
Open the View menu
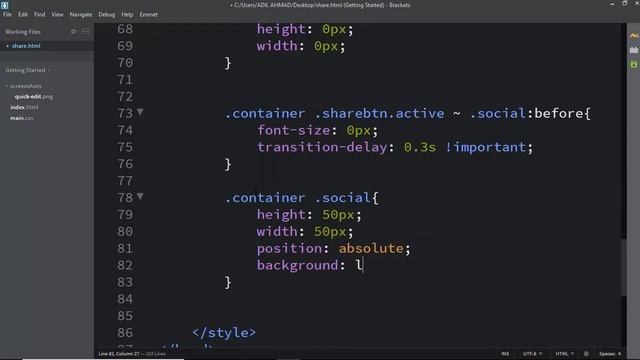57,14
